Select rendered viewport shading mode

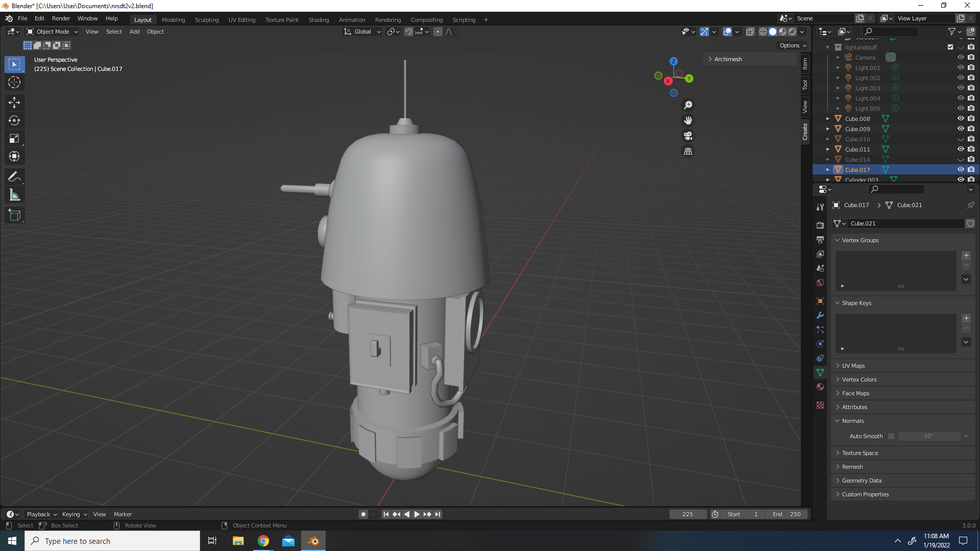pos(792,32)
